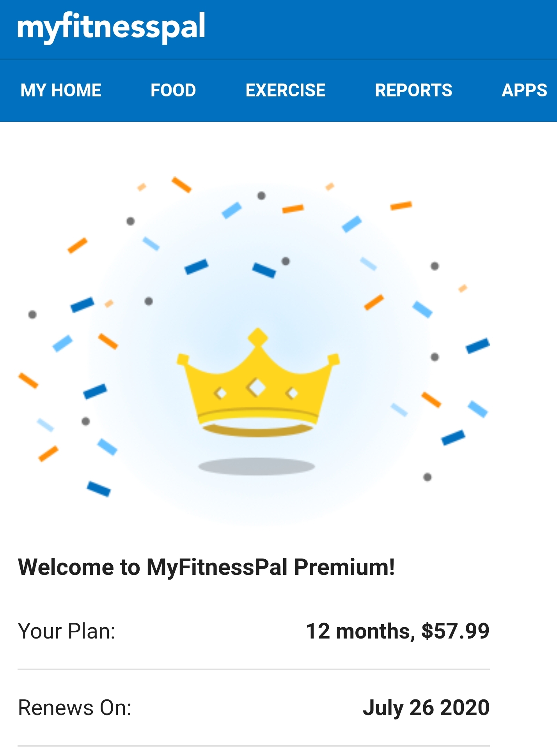The height and width of the screenshot is (756, 557).
Task: Click the July 26 2020 renewal date
Action: (426, 708)
